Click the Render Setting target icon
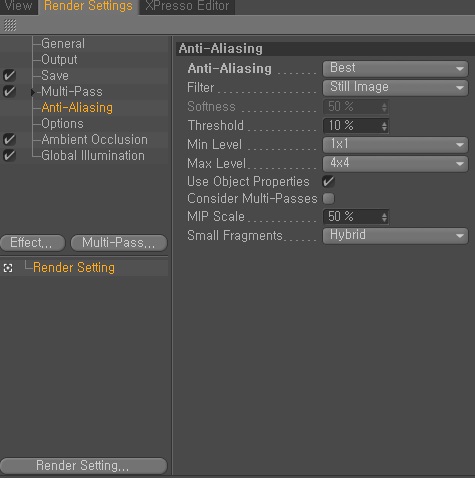 [x=8, y=268]
